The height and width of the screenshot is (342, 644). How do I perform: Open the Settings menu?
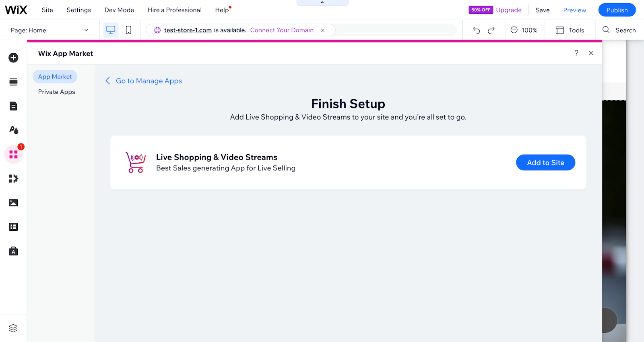click(x=78, y=10)
